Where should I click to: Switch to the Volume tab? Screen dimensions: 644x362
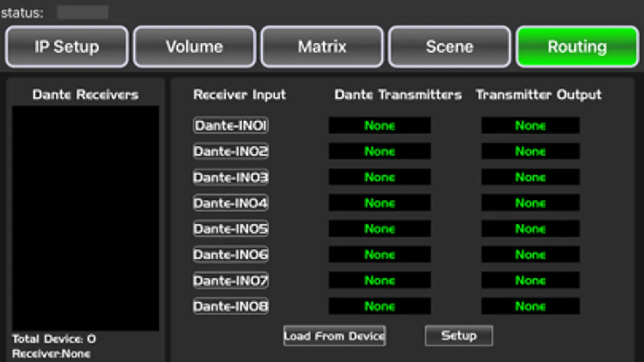pos(195,47)
